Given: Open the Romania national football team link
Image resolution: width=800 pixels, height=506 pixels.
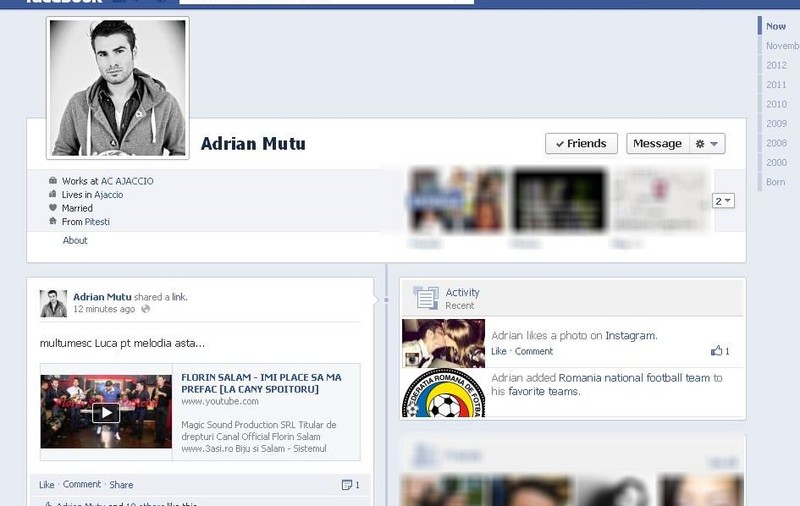Looking at the screenshot, I should tap(634, 378).
